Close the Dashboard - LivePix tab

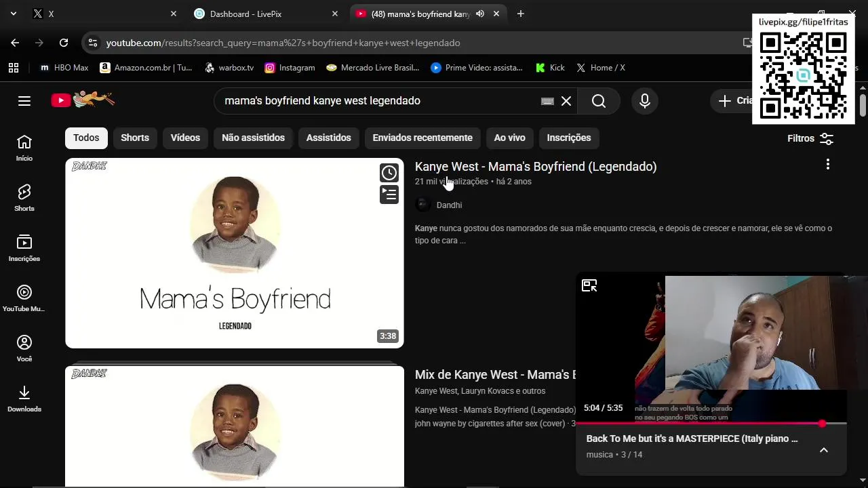pyautogui.click(x=335, y=14)
